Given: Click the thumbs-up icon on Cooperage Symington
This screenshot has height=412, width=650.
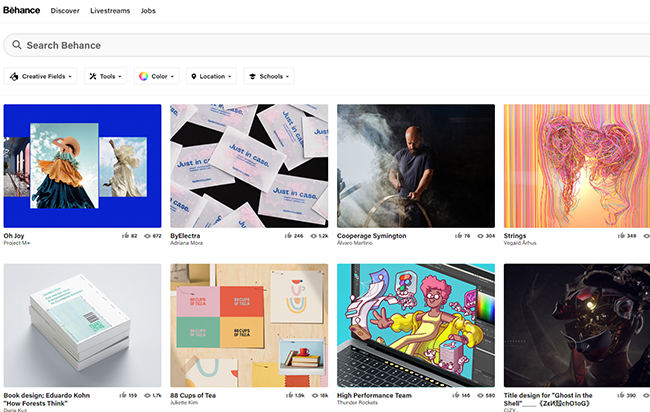Looking at the screenshot, I should (458, 235).
